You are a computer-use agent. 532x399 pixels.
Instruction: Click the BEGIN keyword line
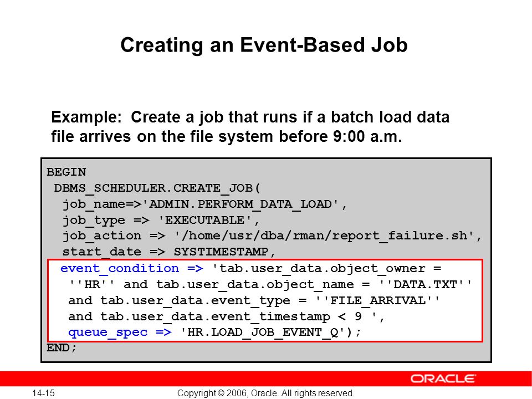[x=66, y=172]
